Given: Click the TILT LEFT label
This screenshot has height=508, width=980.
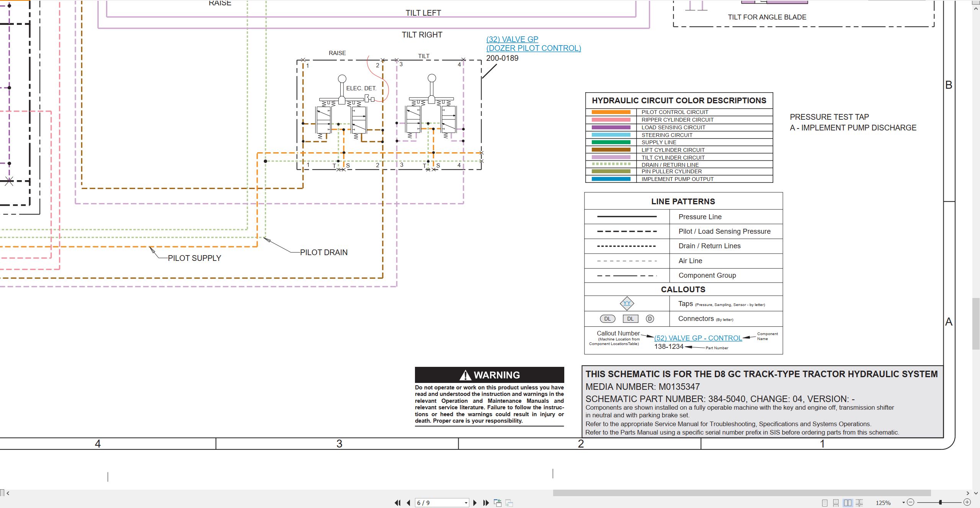Looking at the screenshot, I should [423, 13].
